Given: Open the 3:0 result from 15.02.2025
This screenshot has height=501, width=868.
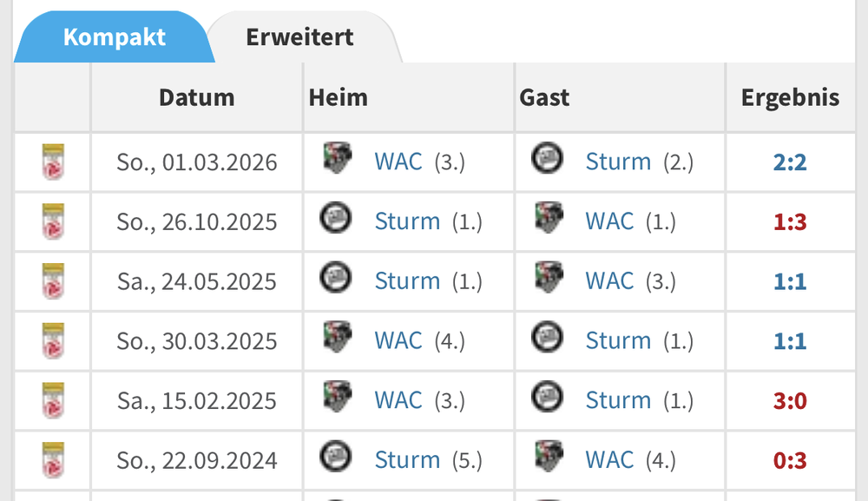Looking at the screenshot, I should pos(790,401).
